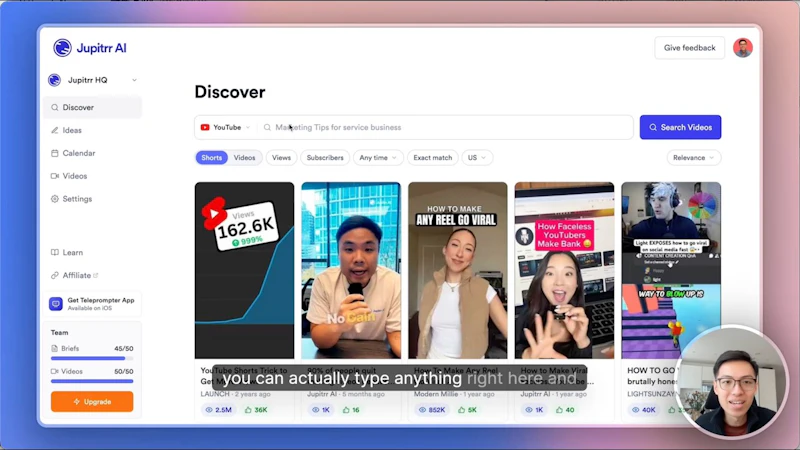Click the orange Upgrade button
The height and width of the screenshot is (450, 800).
pos(92,402)
